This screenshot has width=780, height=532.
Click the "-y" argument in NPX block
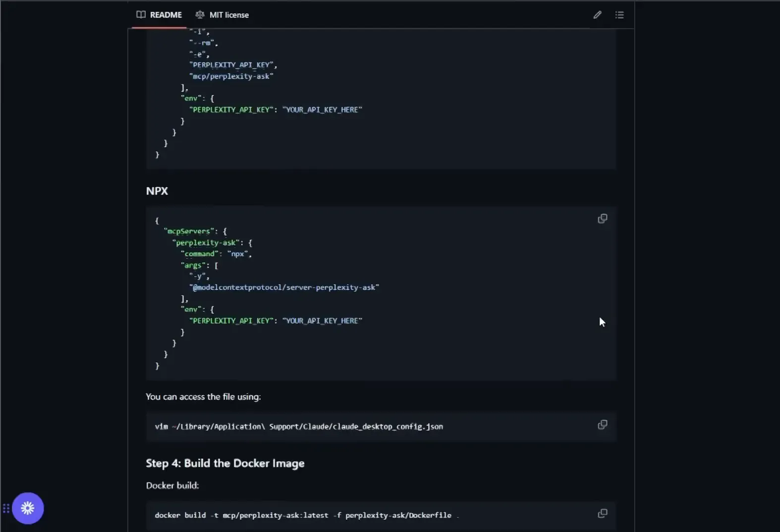[x=199, y=276]
